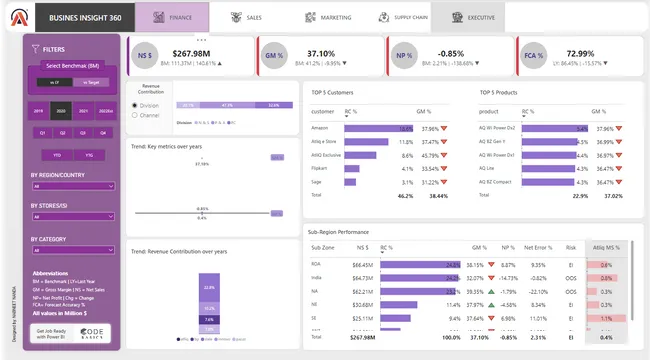Screen dimensions: 650x360
Task: Open the By Region/Country dropdown
Action: point(73,186)
